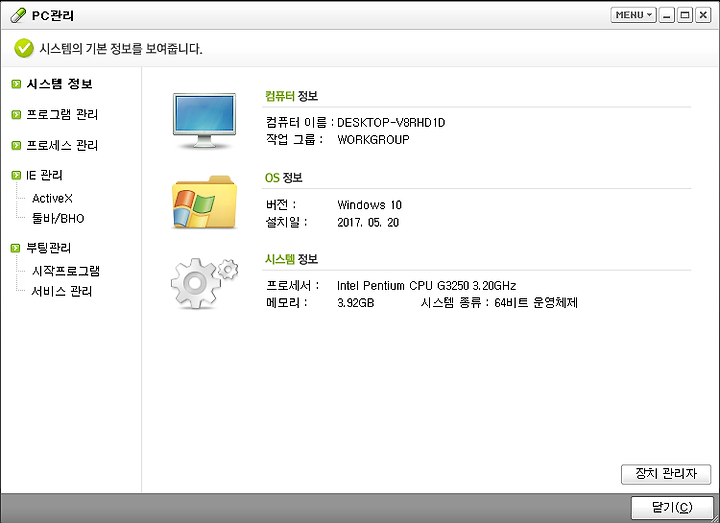Viewport: 720px width, 523px height.
Task: Click the 시스템의 기본 정보를 보여줍니다 message
Action: pos(121,49)
